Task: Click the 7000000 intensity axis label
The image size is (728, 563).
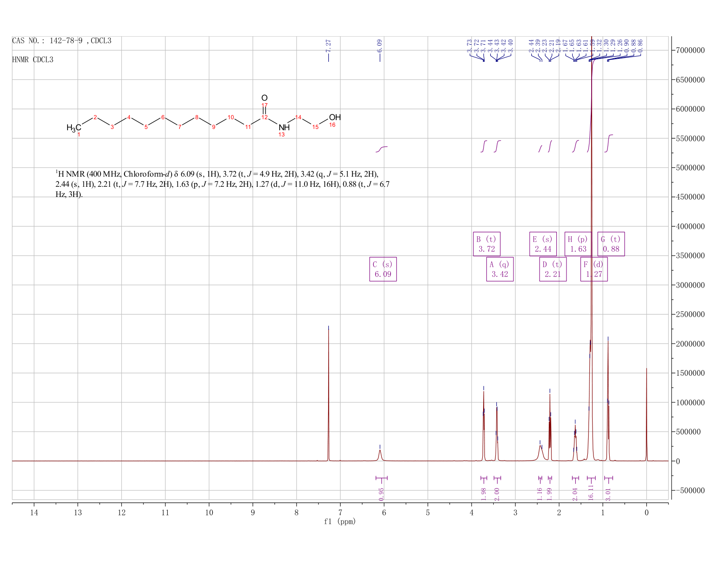Action: tap(690, 51)
